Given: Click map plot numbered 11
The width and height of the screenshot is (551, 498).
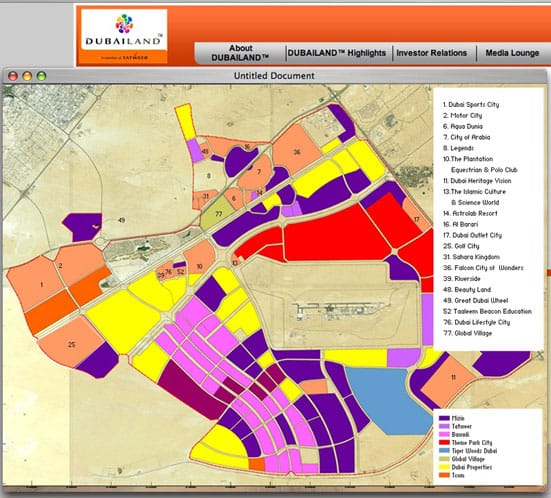Looking at the screenshot, I should coord(453,377).
